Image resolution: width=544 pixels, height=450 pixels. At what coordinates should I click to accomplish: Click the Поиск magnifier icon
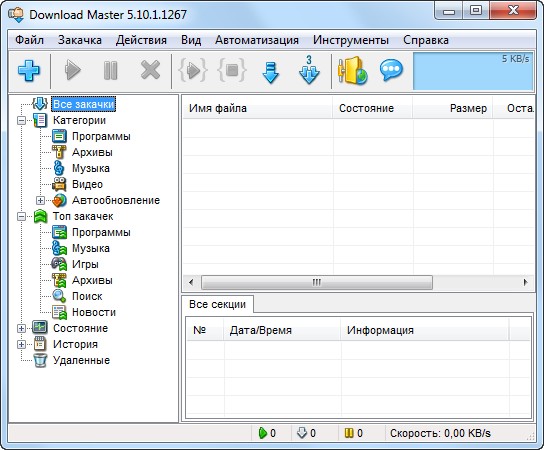[x=59, y=296]
